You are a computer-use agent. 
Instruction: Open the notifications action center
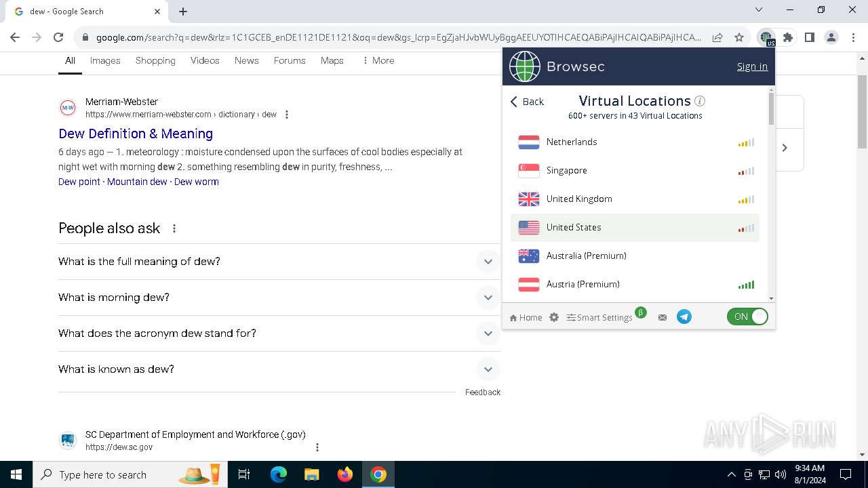[846, 474]
